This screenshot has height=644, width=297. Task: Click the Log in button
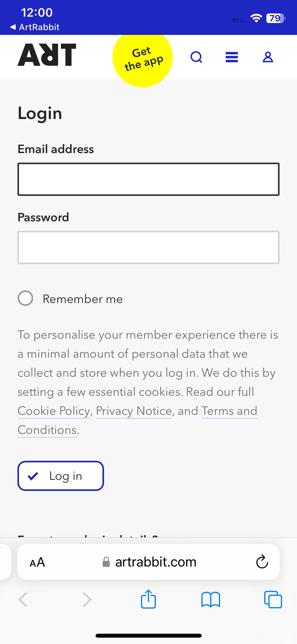click(x=61, y=476)
